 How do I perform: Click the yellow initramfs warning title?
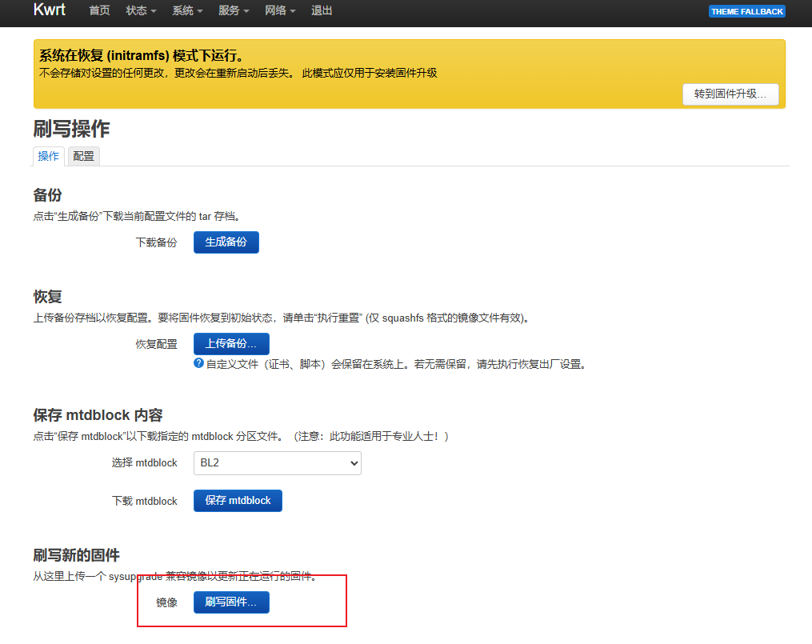click(x=142, y=56)
